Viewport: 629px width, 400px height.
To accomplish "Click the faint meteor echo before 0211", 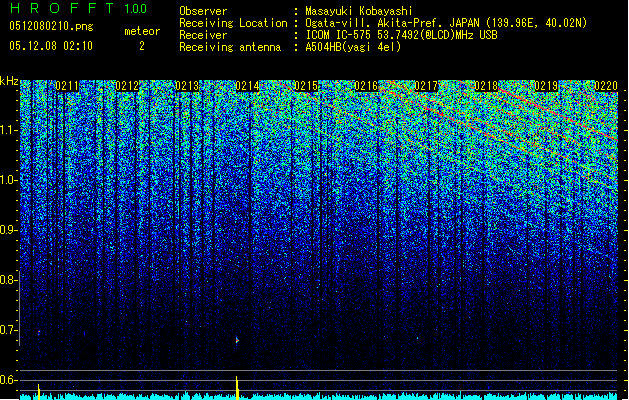I will 39,332.
